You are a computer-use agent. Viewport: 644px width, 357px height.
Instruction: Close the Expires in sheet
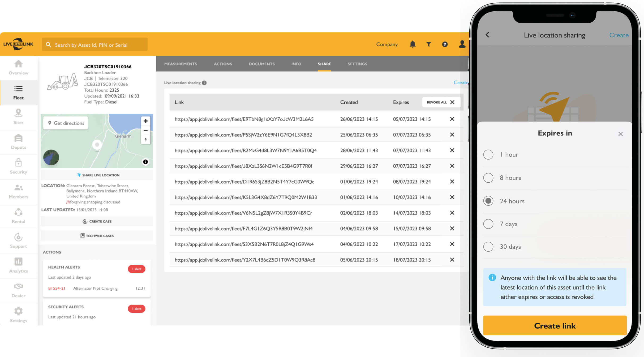(x=620, y=134)
